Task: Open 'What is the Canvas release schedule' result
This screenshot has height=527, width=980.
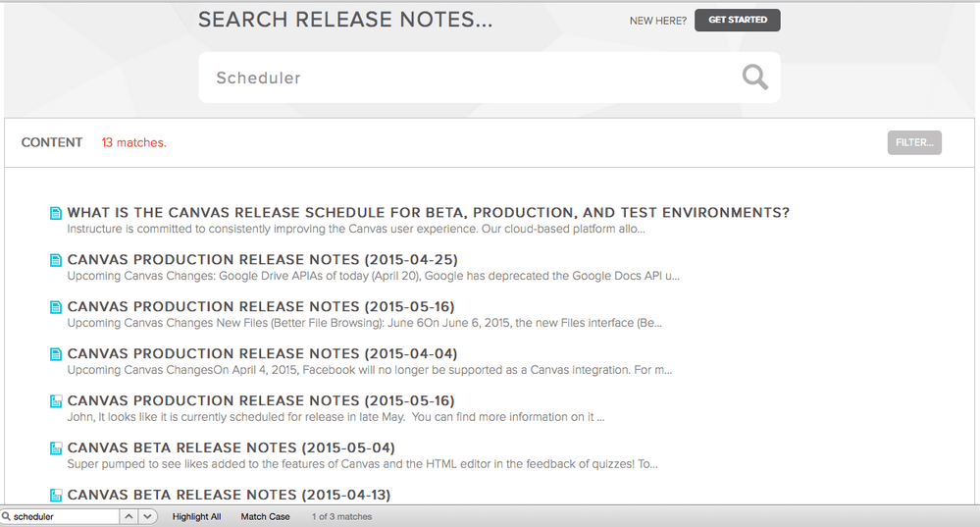Action: [x=428, y=213]
